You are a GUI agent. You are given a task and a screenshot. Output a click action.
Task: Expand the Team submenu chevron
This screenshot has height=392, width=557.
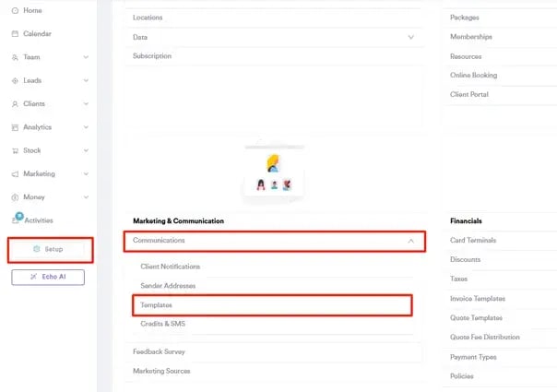click(86, 57)
